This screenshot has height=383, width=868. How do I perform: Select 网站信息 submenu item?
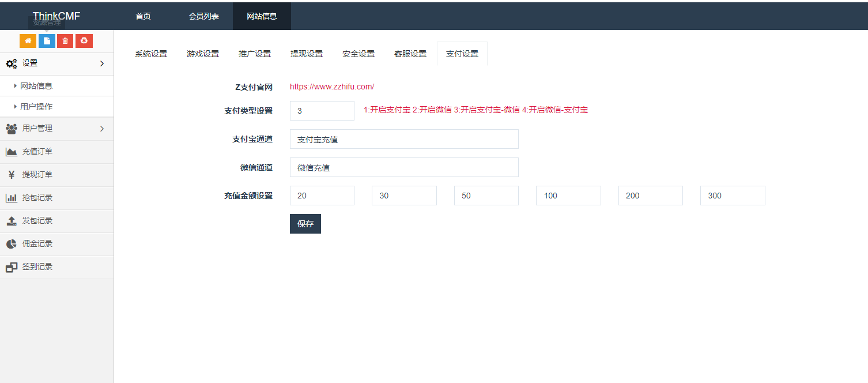pyautogui.click(x=36, y=86)
